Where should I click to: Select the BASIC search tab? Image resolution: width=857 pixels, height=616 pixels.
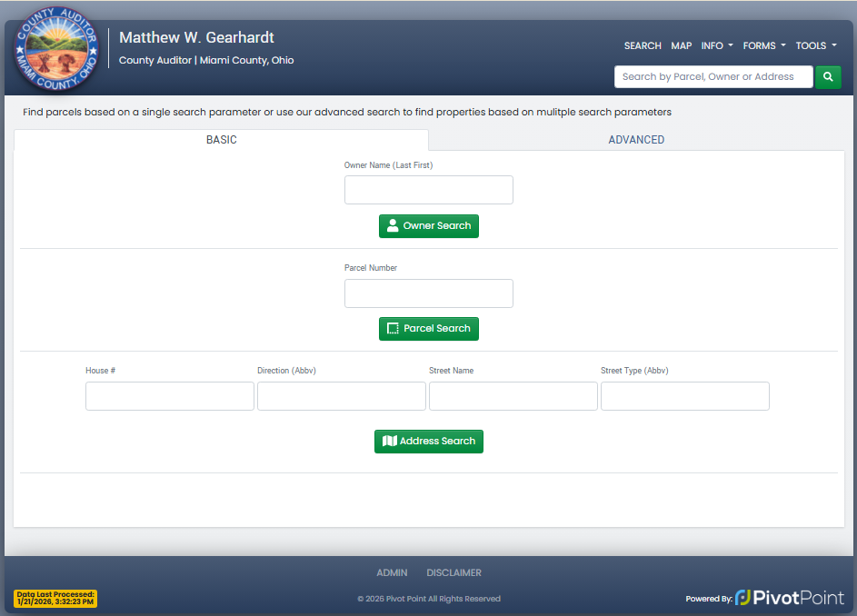pos(222,140)
